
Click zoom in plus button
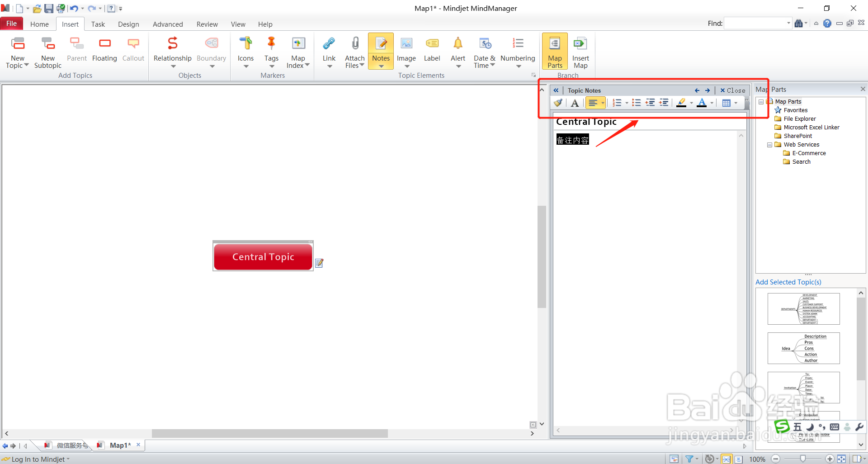830,459
